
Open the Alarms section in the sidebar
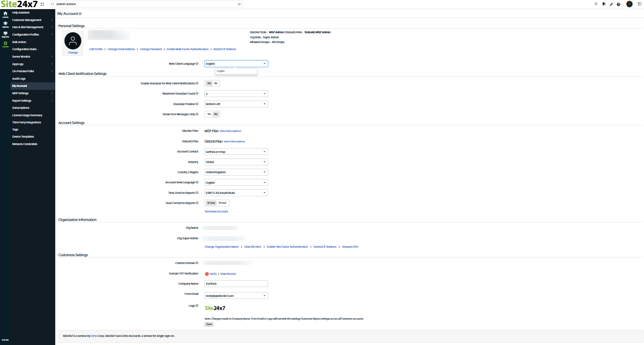(5, 24)
